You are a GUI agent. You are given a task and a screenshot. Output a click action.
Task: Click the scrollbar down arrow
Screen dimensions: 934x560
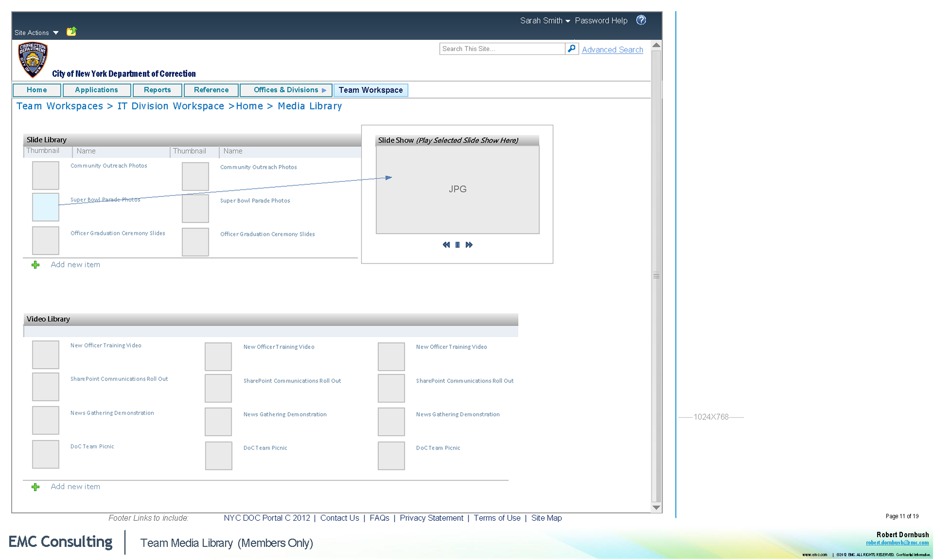coord(656,507)
